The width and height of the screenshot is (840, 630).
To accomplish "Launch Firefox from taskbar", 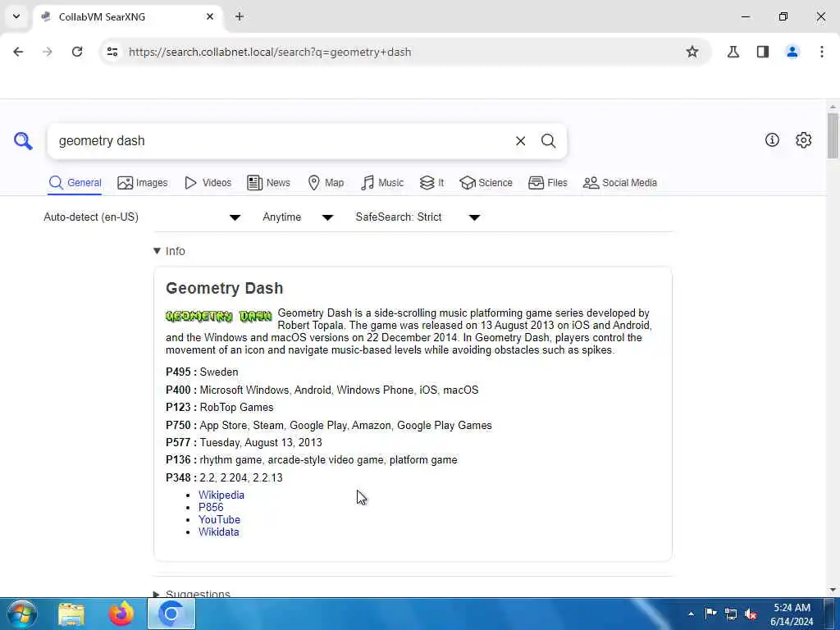I will [x=121, y=614].
